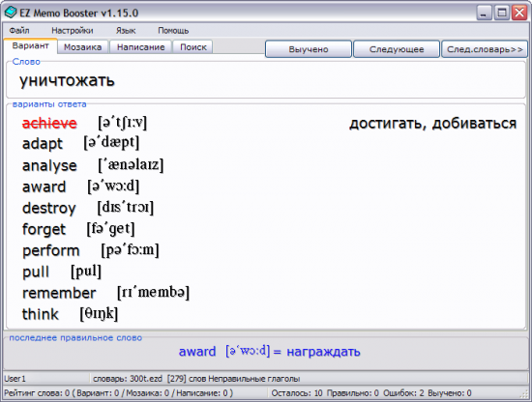The image size is (532, 402).
Task: Open the Файл menu
Action: (x=19, y=31)
